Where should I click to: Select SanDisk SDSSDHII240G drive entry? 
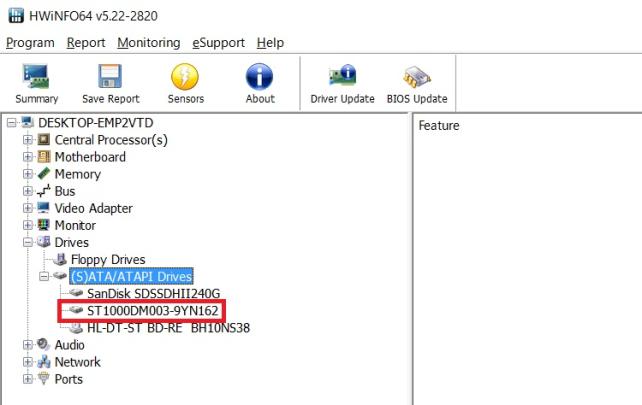(154, 293)
